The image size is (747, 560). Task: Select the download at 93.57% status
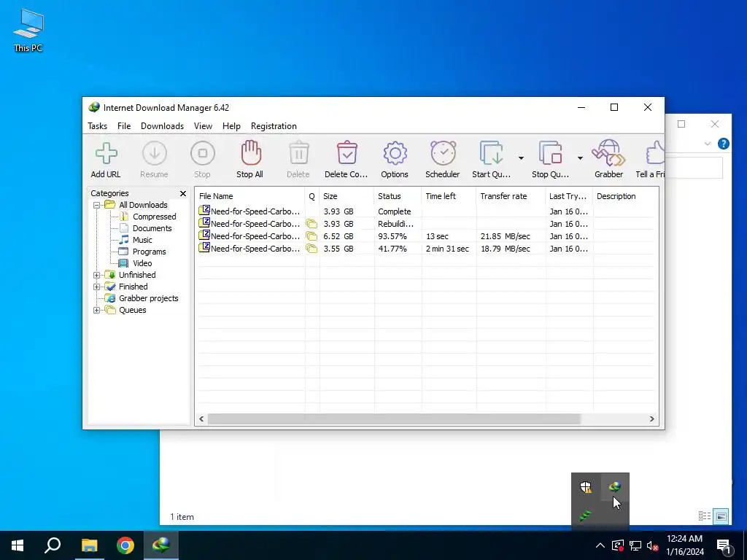tap(426, 236)
